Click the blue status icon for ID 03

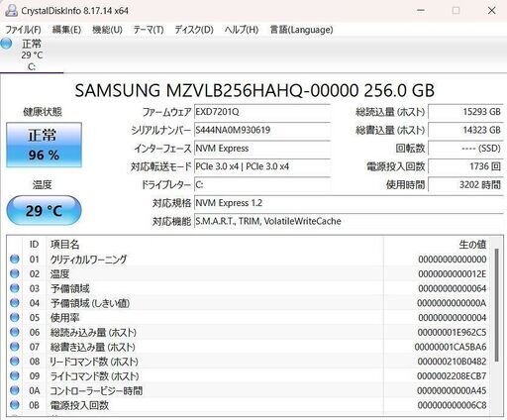click(x=15, y=288)
